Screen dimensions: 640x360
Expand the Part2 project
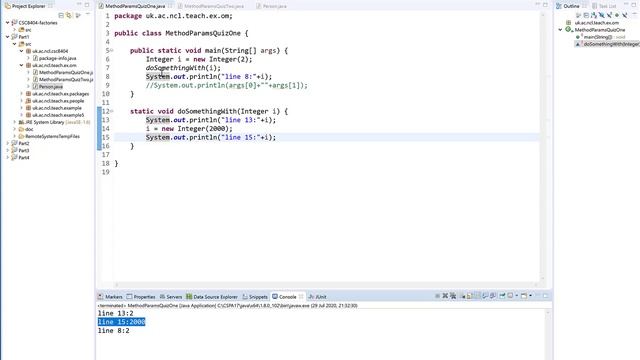click(8, 143)
